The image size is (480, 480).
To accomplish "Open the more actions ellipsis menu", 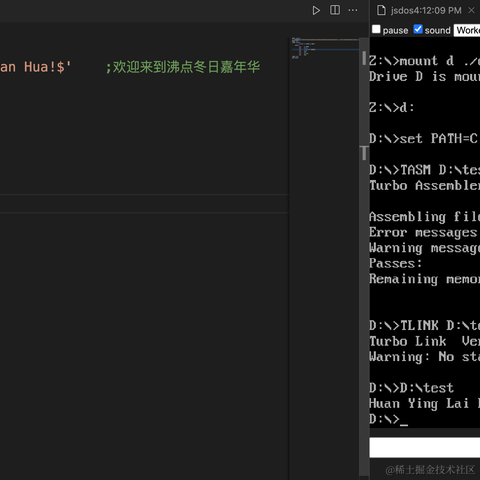I will pyautogui.click(x=353, y=10).
